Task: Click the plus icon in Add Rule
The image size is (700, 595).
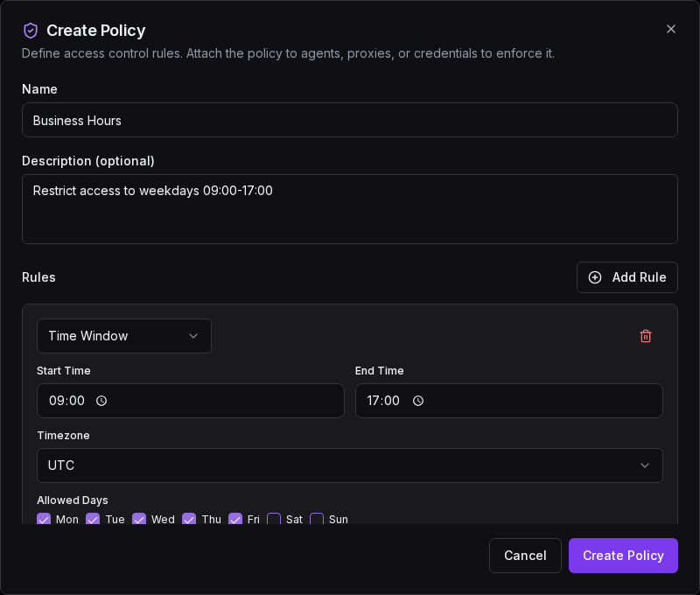Action: [x=595, y=277]
